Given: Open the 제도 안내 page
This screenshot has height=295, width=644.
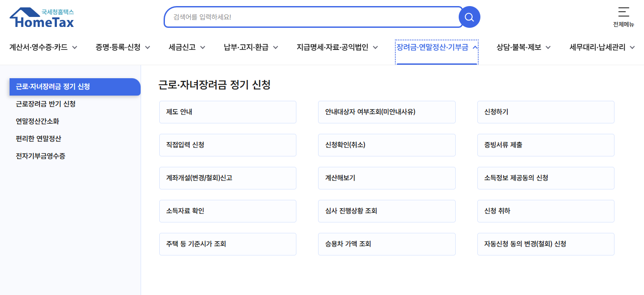Looking at the screenshot, I should (227, 112).
